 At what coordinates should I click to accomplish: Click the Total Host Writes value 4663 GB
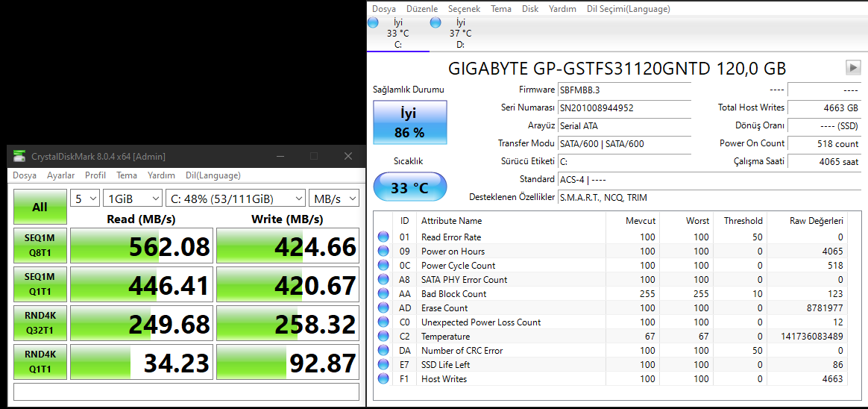[824, 107]
